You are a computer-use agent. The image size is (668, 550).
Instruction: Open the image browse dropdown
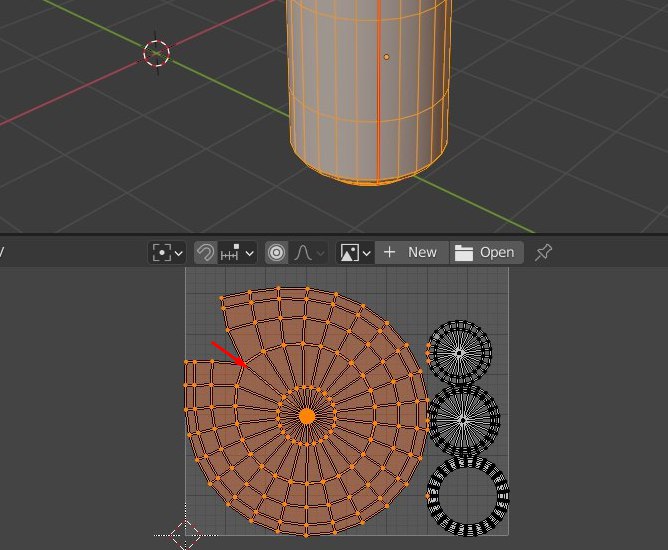click(355, 253)
